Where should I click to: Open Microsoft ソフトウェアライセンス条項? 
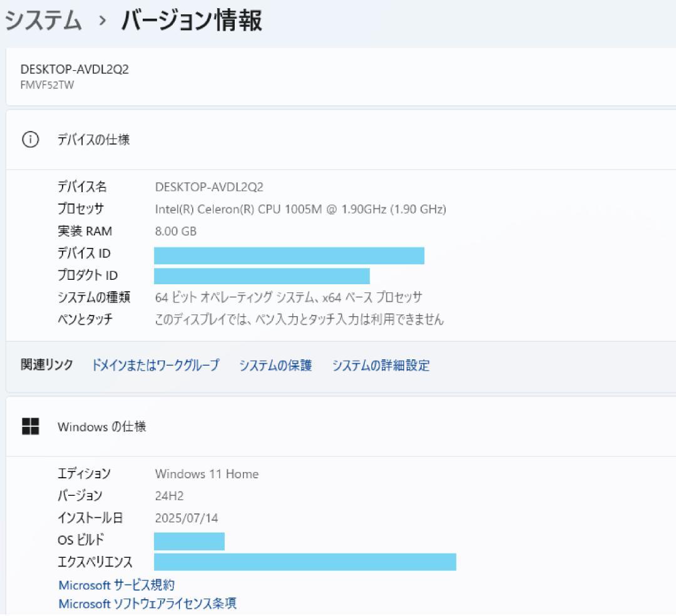148,604
